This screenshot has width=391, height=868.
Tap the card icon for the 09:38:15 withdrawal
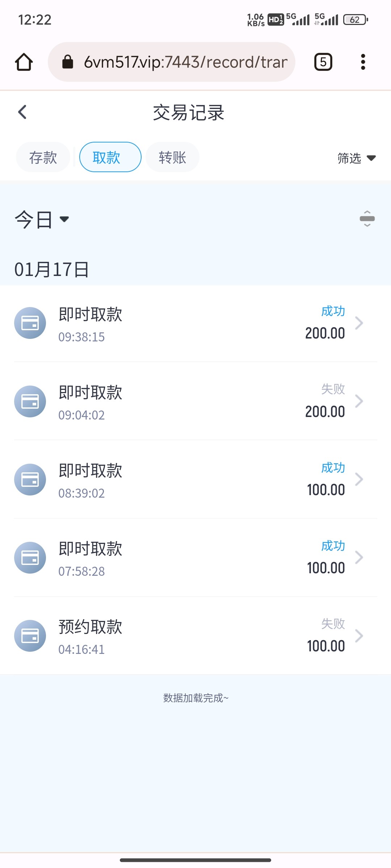30,323
